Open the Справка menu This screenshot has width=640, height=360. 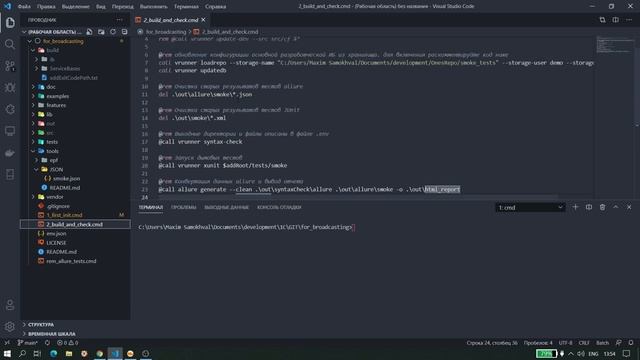tap(216, 7)
